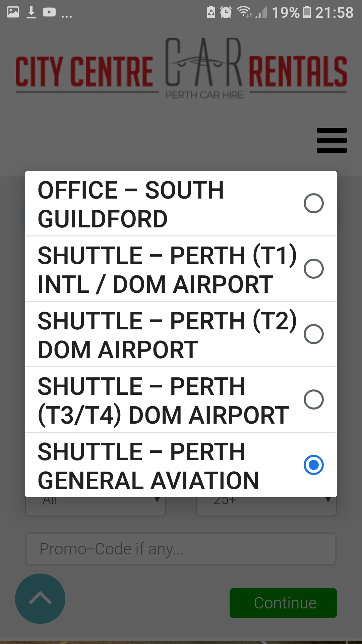The height and width of the screenshot is (644, 362).
Task: Tap the alarm clock status icon
Action: [x=226, y=12]
